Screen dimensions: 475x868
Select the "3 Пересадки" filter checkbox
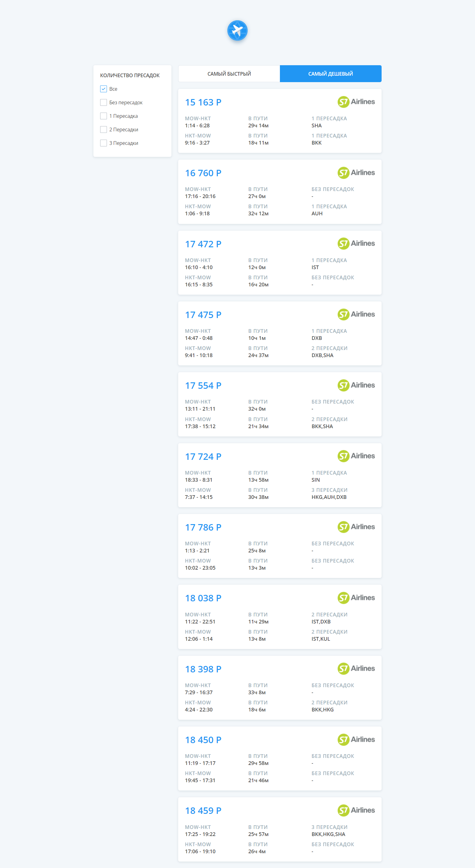click(103, 143)
